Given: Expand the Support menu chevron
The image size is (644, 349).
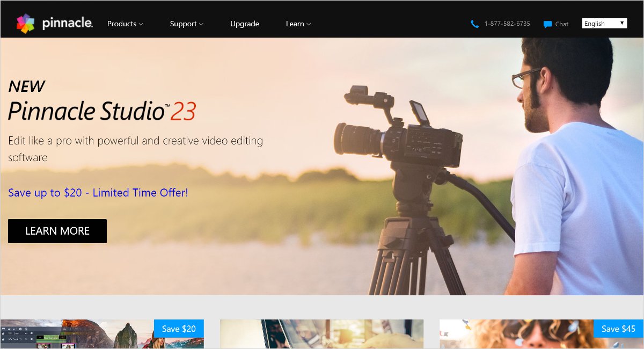Looking at the screenshot, I should click(201, 24).
